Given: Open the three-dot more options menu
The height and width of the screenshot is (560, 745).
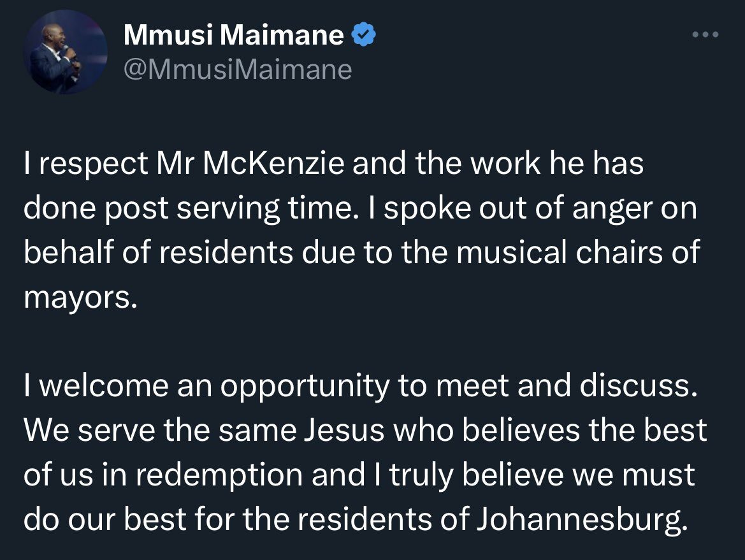Looking at the screenshot, I should point(705,34).
